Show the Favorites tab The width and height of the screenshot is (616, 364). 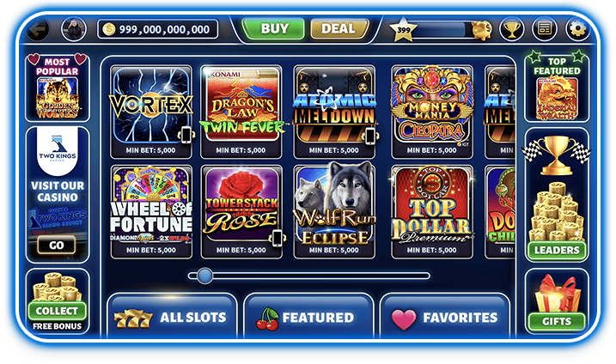445,317
